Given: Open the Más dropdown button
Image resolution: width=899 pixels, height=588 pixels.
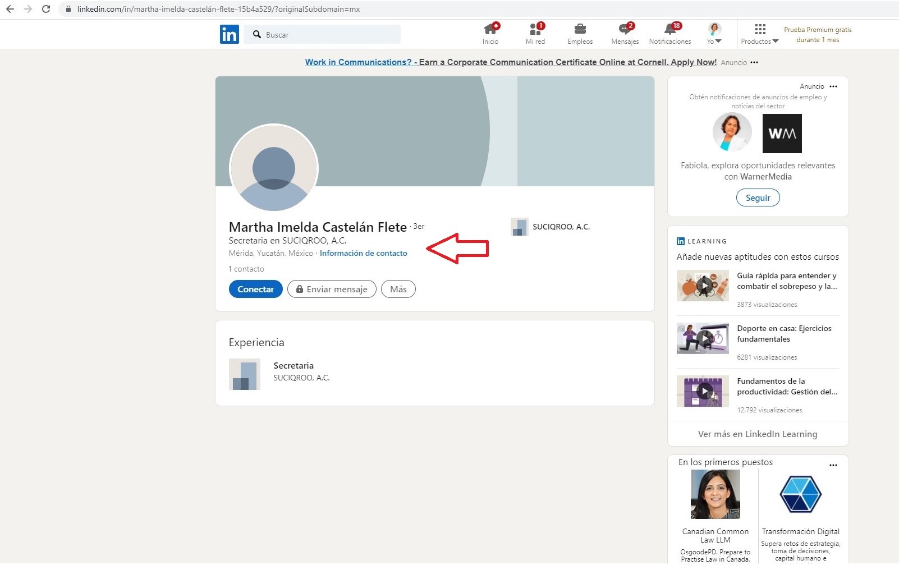Looking at the screenshot, I should (398, 289).
